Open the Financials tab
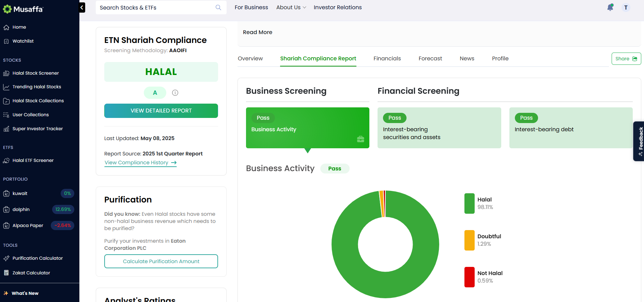This screenshot has height=302, width=644. pos(387,59)
